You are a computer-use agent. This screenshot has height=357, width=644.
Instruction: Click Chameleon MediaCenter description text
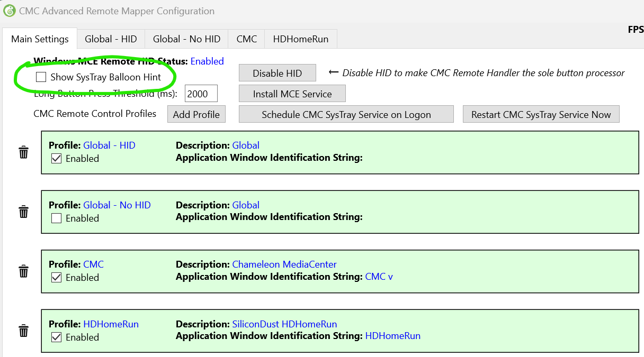pos(284,264)
